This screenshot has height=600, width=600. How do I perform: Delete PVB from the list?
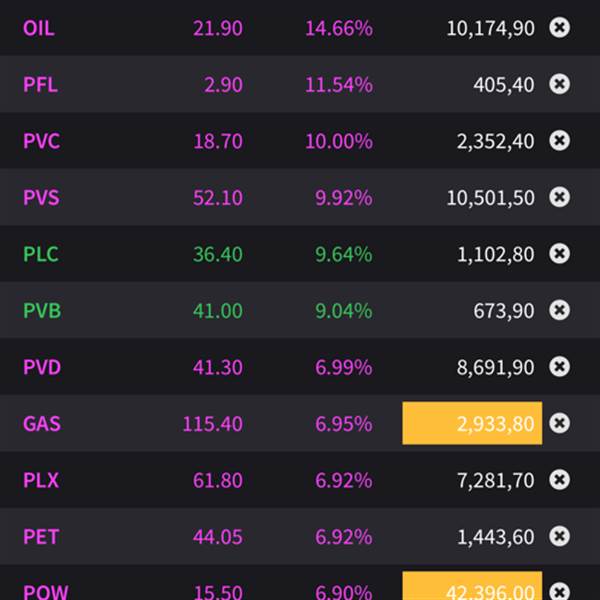click(560, 311)
